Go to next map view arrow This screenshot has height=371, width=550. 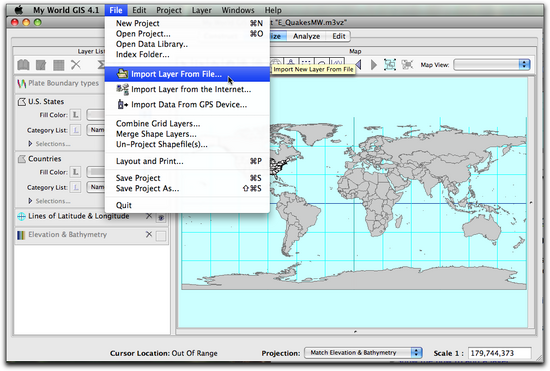(x=374, y=65)
